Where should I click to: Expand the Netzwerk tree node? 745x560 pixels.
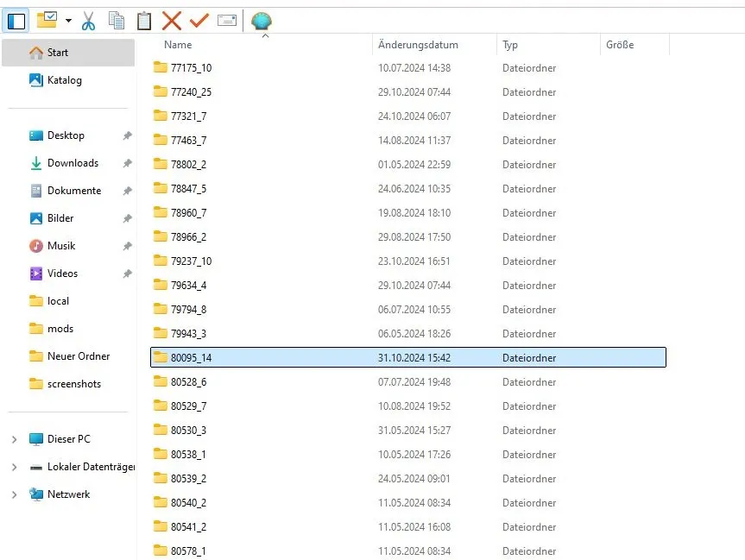tap(14, 494)
